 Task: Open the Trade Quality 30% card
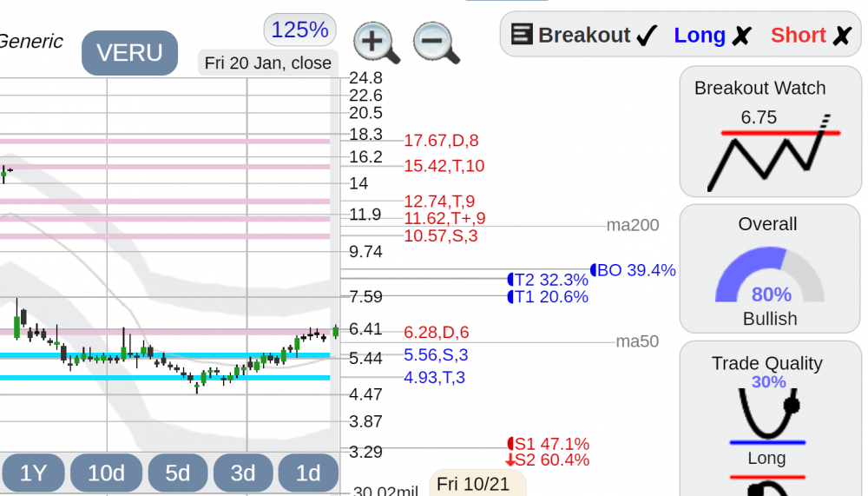pyautogui.click(x=770, y=419)
